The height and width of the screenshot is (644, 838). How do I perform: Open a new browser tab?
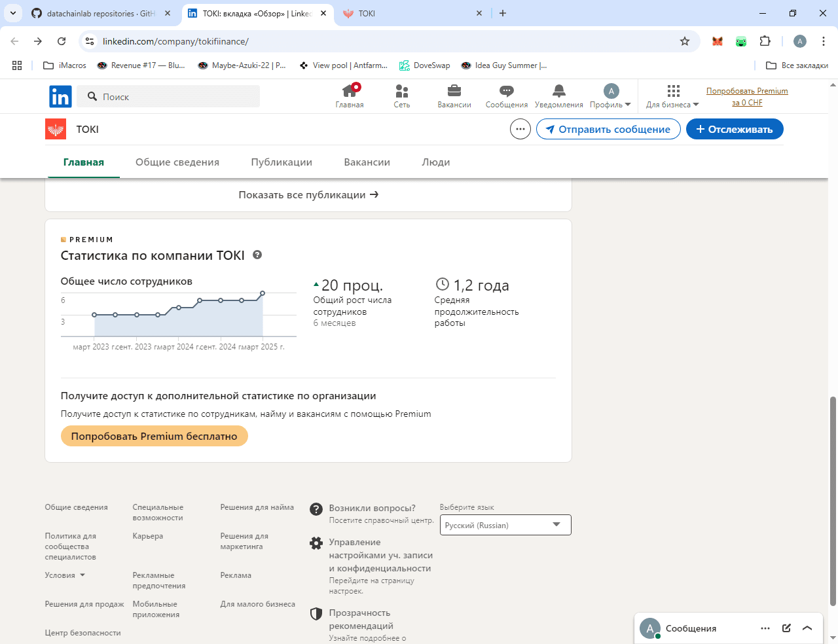pos(503,13)
